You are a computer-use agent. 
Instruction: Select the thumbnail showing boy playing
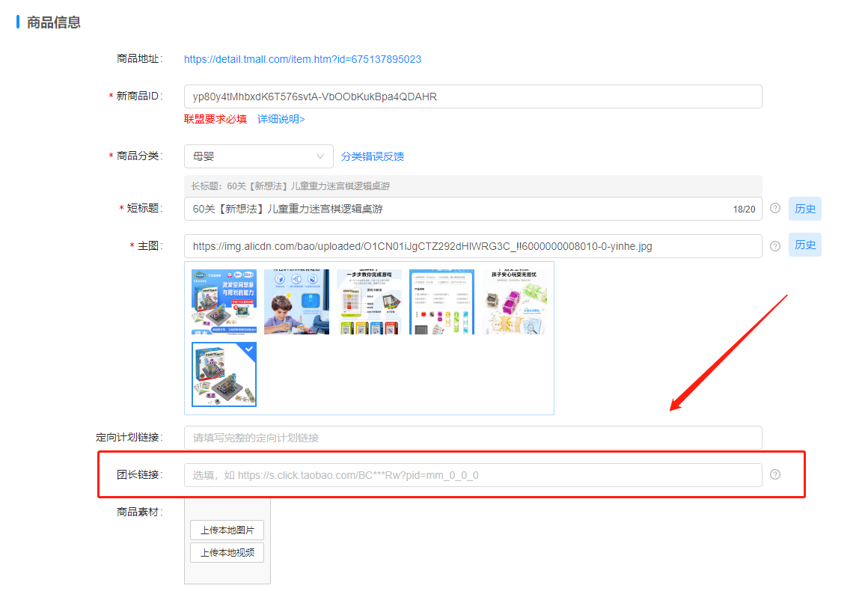click(x=296, y=302)
